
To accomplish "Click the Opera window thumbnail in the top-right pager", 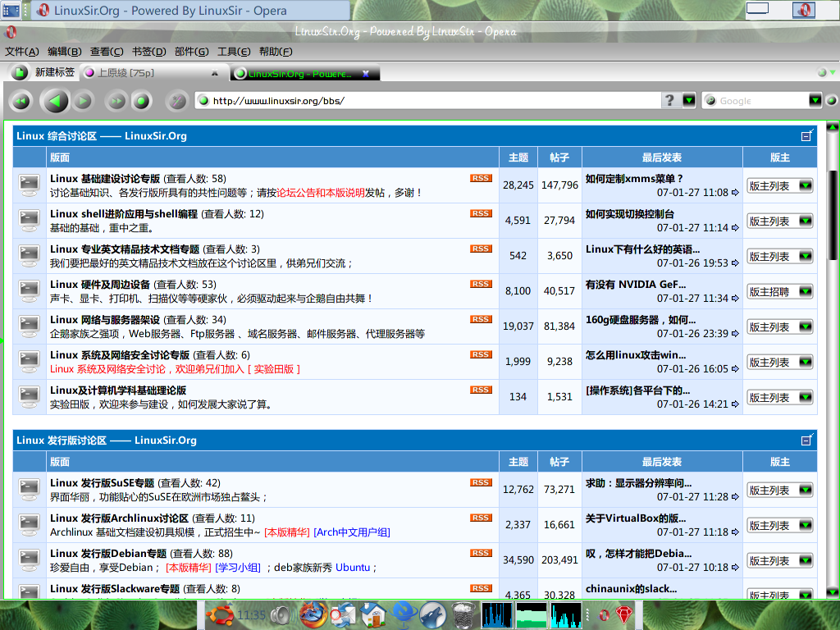I will (x=804, y=9).
